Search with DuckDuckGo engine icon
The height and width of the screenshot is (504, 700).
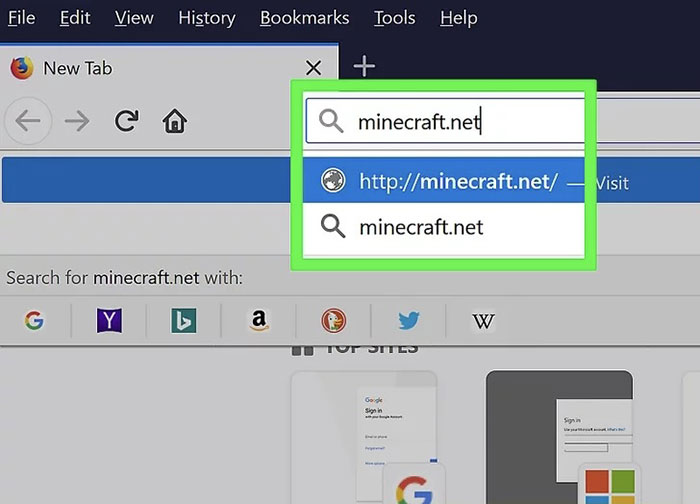point(333,321)
